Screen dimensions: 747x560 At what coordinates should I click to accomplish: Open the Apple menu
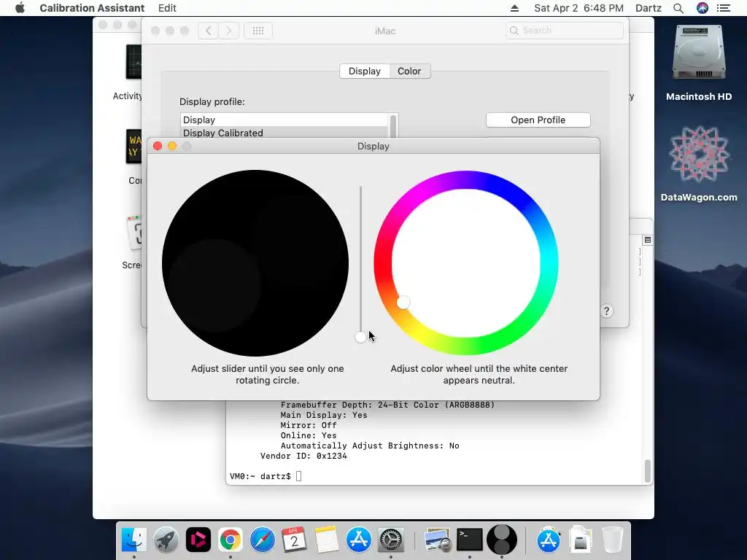20,8
